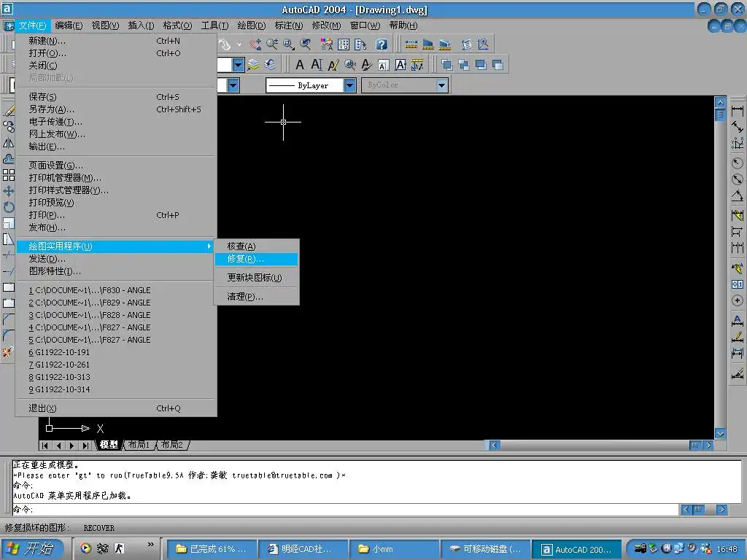
Task: Open the 编辑(E) menu
Action: pyautogui.click(x=69, y=26)
